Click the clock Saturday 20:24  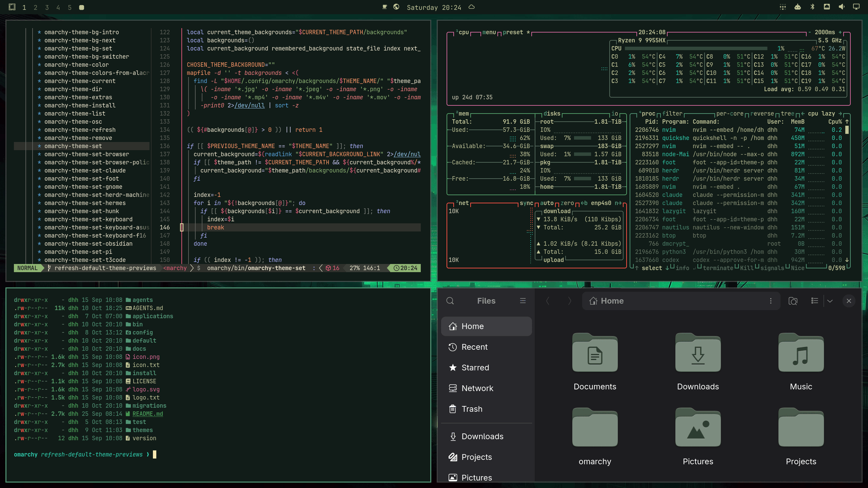[434, 7]
